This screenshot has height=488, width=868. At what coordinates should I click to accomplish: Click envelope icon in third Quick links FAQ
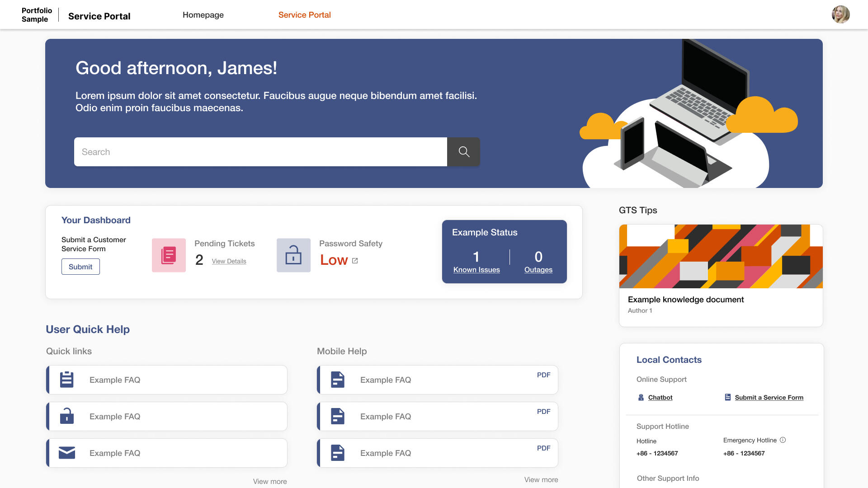67,453
